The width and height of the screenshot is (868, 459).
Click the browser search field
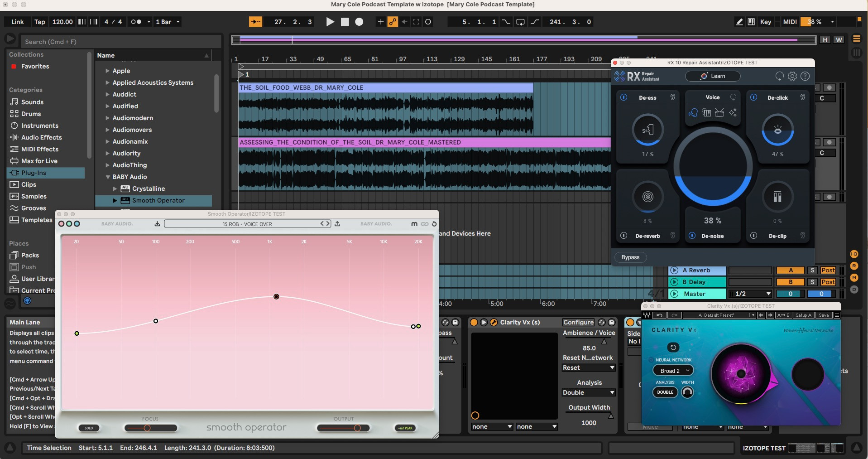pyautogui.click(x=120, y=42)
